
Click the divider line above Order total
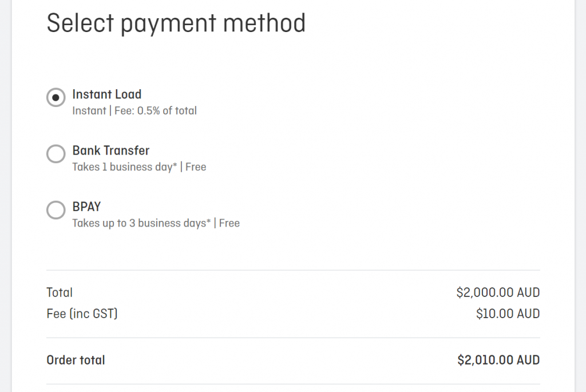pyautogui.click(x=293, y=338)
